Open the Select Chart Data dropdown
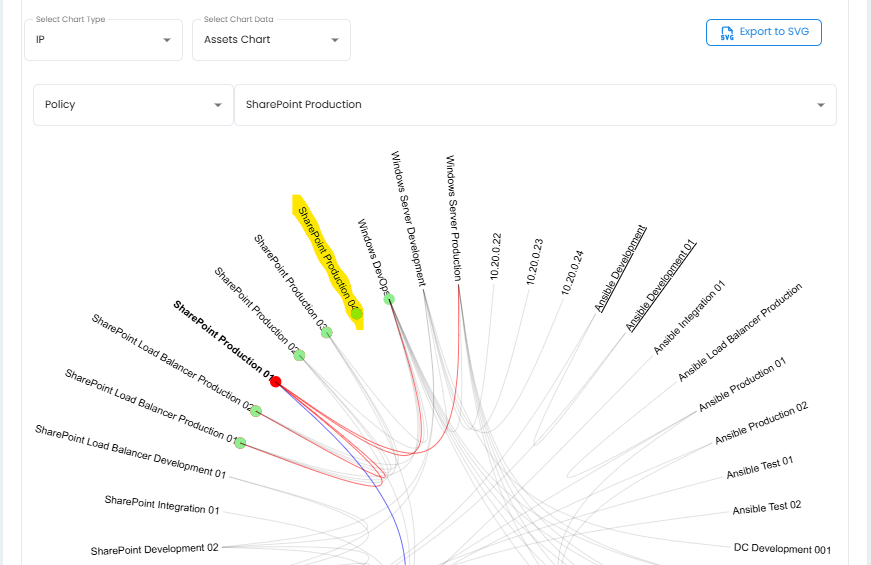The height and width of the screenshot is (565, 871). pyautogui.click(x=271, y=40)
